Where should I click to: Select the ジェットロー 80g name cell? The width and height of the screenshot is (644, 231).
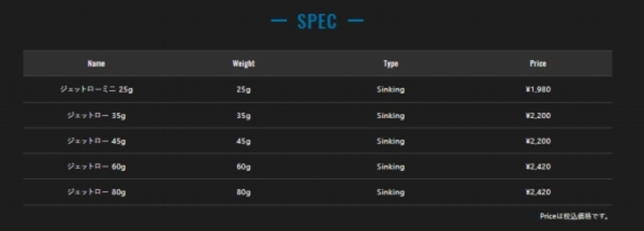[96, 192]
